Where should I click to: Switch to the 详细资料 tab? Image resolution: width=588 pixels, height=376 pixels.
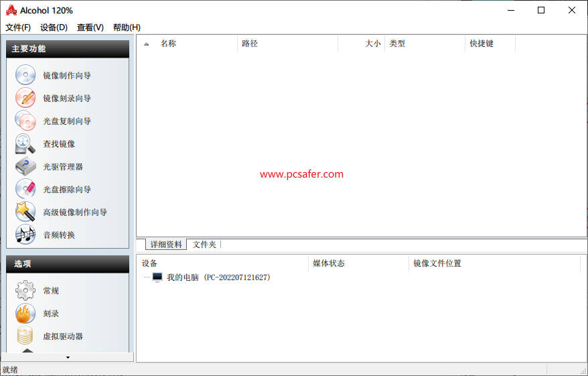(165, 245)
